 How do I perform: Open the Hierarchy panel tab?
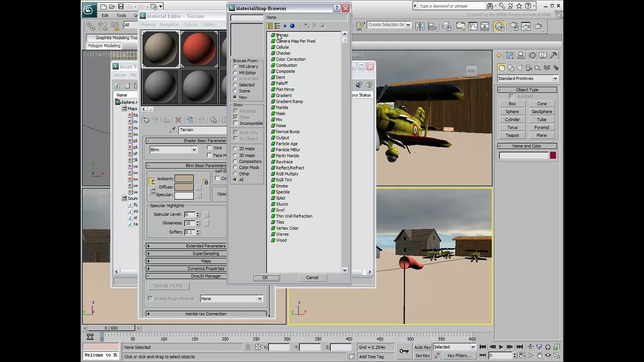pyautogui.click(x=521, y=55)
